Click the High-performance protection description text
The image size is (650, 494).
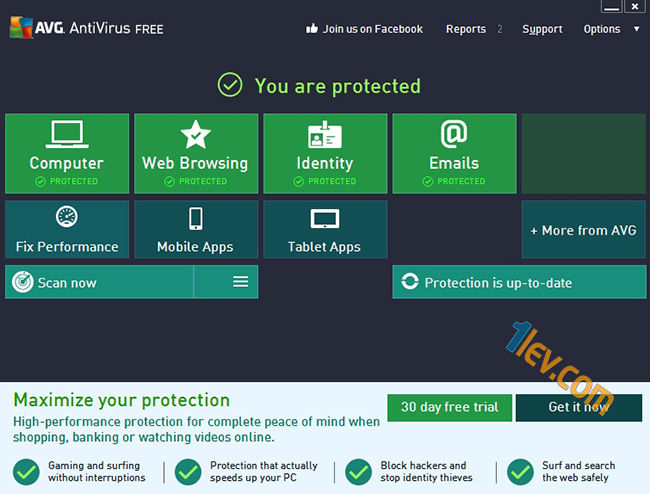[196, 429]
